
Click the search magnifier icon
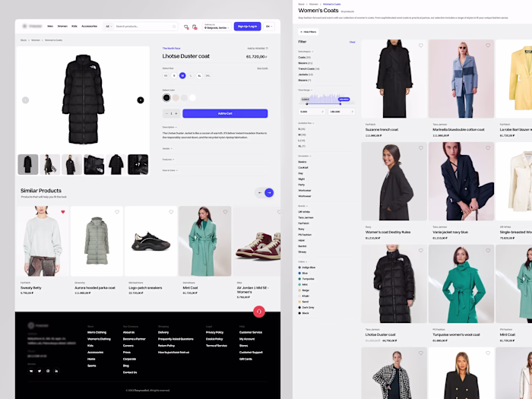[174, 27]
